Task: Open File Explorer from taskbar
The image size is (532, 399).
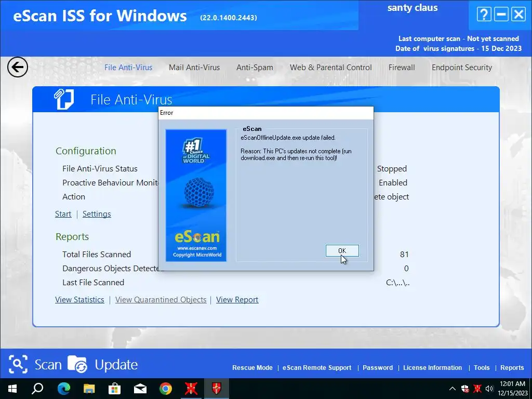Action: click(89, 389)
